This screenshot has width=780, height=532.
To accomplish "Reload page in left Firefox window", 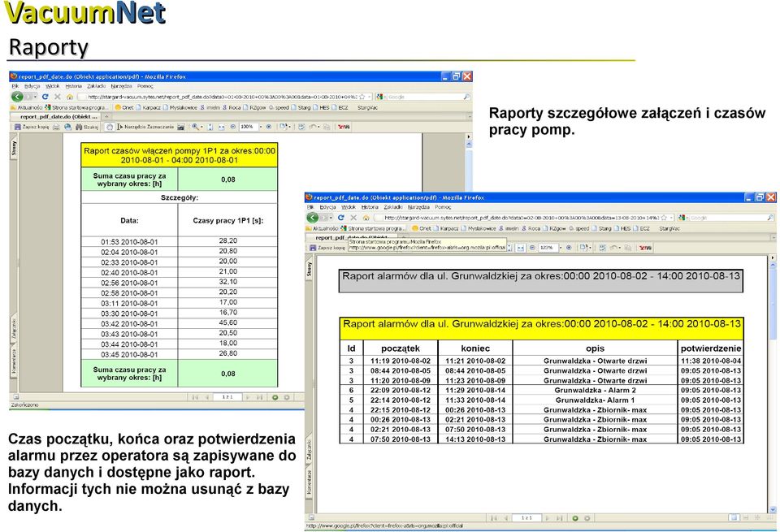I will 45,97.
